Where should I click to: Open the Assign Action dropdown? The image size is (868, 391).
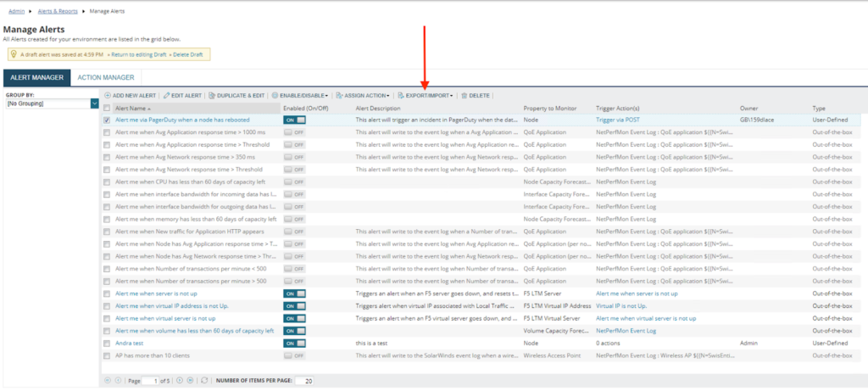tap(365, 96)
